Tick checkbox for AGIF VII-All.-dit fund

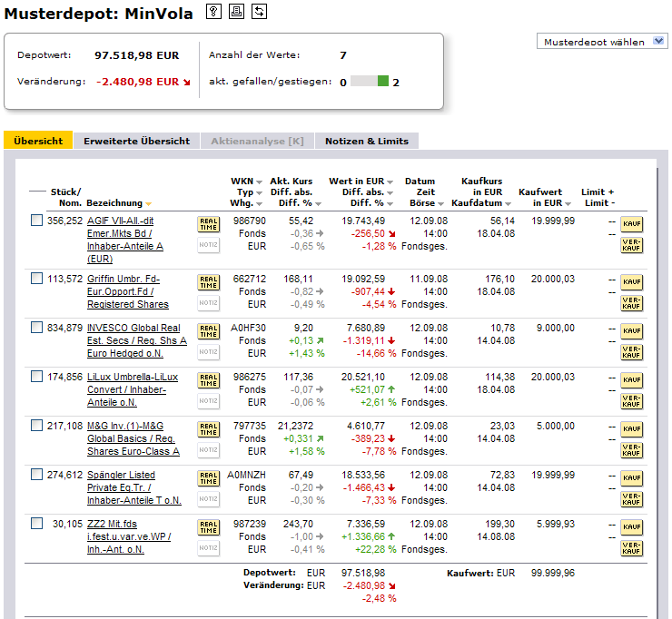[x=36, y=221]
